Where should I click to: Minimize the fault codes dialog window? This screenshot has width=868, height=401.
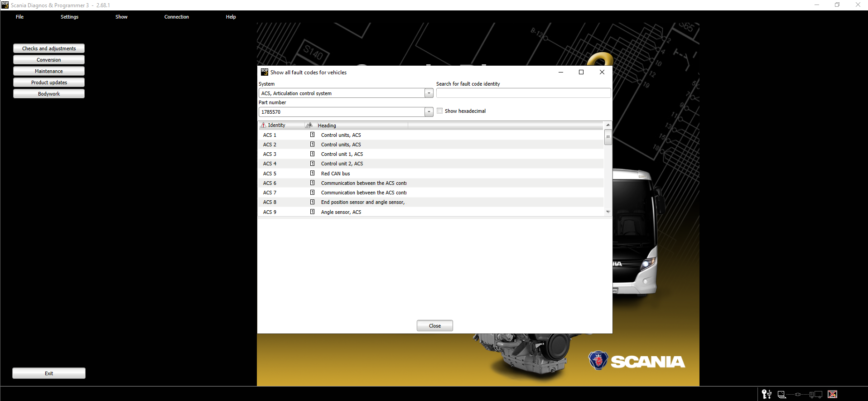[561, 72]
